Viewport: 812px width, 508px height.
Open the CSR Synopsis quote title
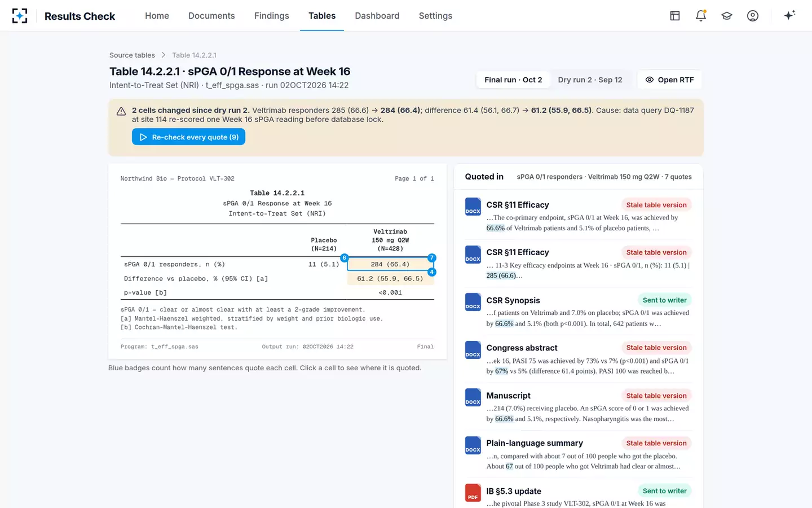coord(513,300)
